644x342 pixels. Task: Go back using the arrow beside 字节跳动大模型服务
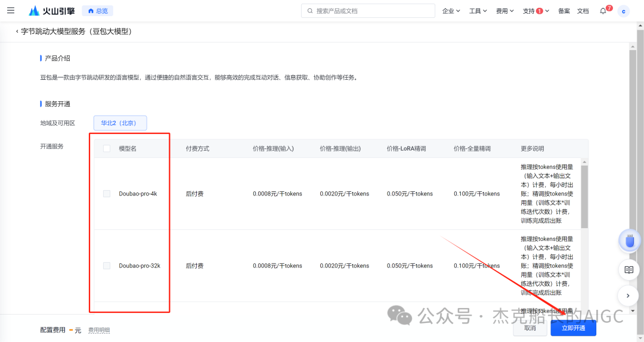17,31
